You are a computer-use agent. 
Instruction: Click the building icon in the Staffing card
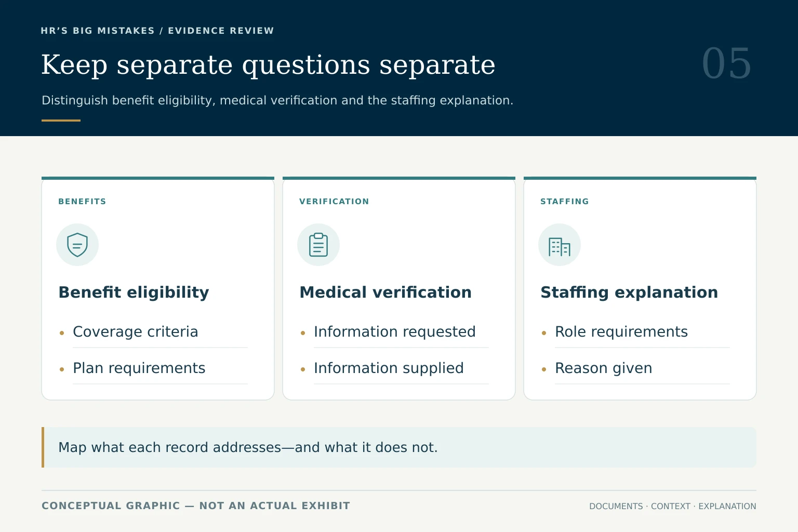point(560,245)
